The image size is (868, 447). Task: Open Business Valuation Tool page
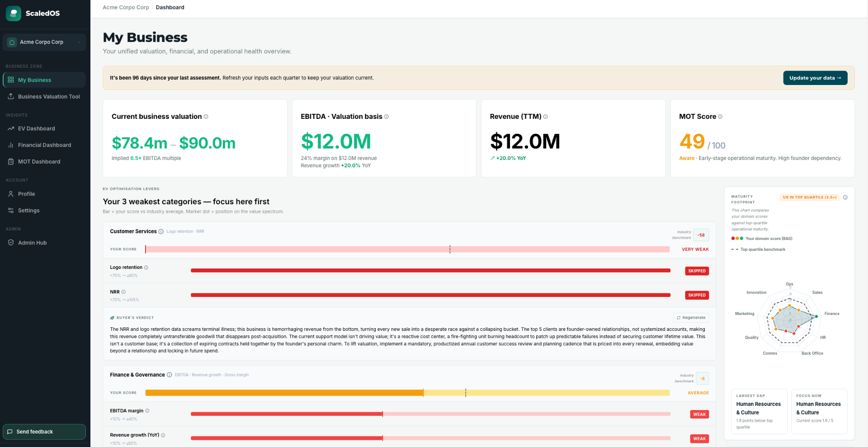pos(44,97)
